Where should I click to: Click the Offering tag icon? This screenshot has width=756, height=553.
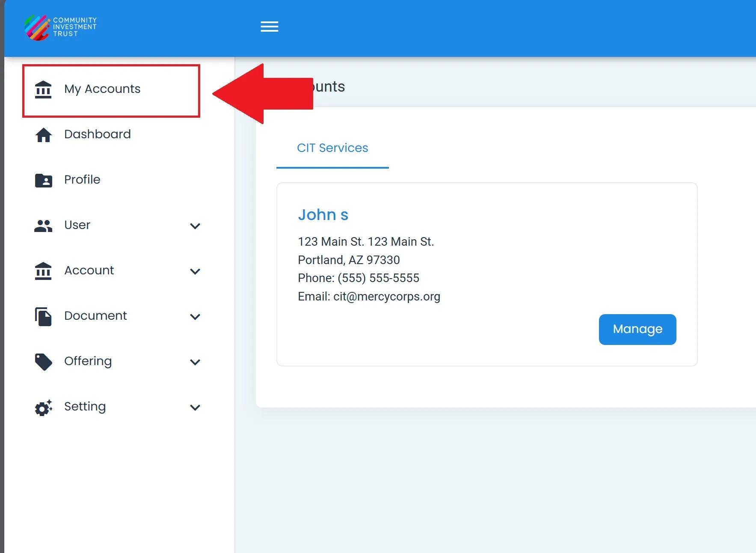tap(43, 362)
